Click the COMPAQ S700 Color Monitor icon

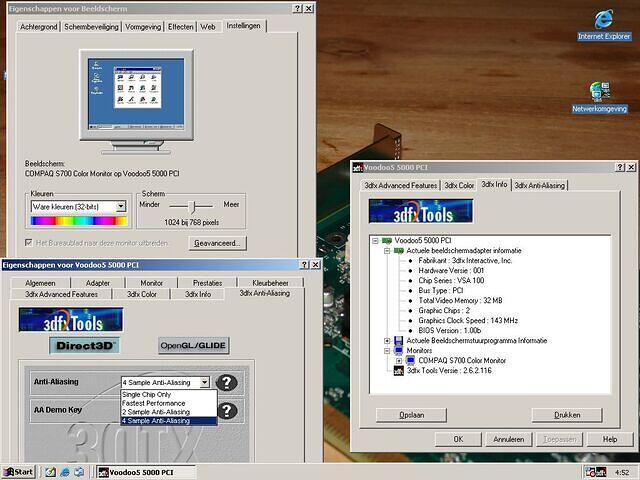pyautogui.click(x=411, y=360)
